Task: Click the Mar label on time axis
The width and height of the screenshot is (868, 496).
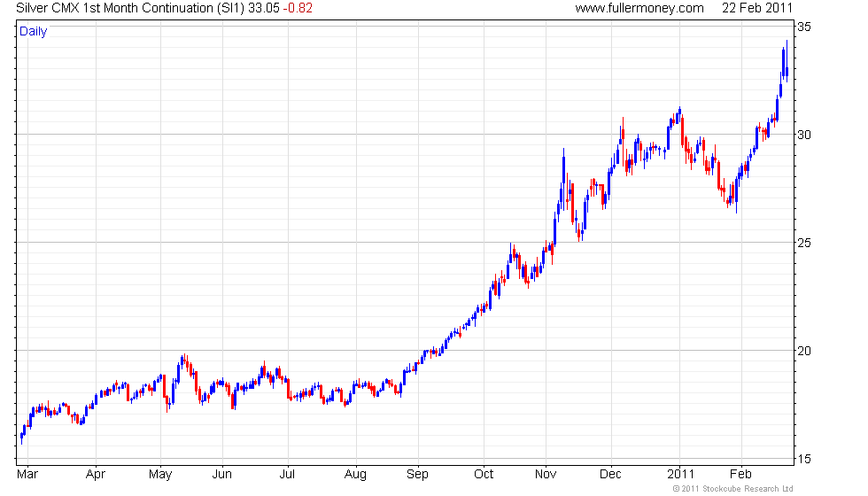Action: (x=27, y=475)
